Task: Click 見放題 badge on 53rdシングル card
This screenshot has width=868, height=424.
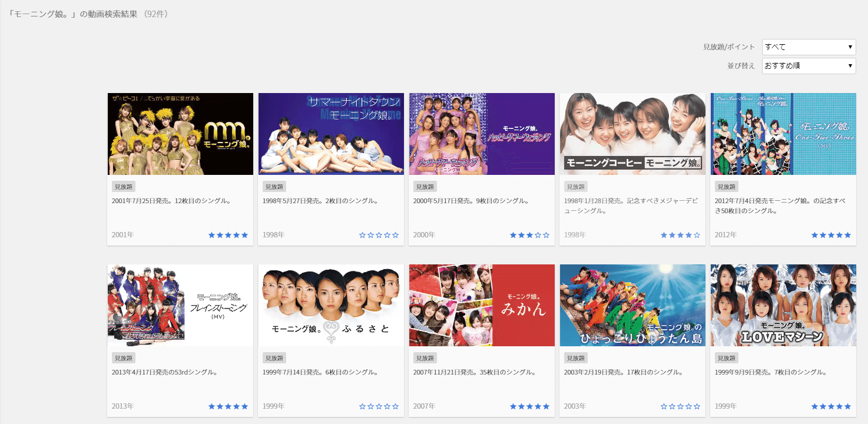Action: click(124, 358)
